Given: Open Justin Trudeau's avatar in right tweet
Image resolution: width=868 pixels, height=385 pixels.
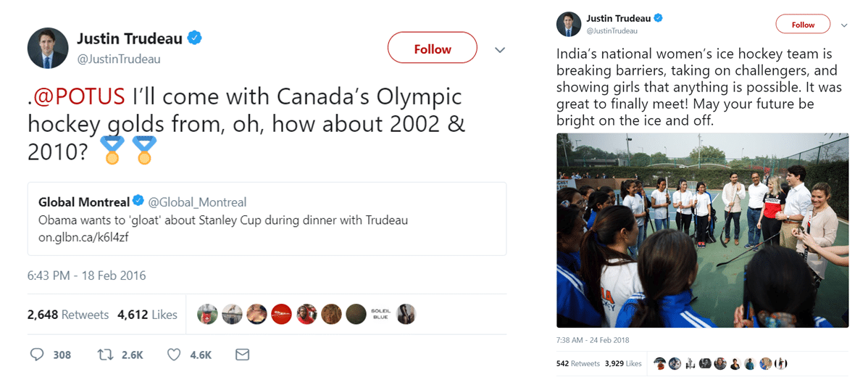Looking at the screenshot, I should (x=569, y=23).
